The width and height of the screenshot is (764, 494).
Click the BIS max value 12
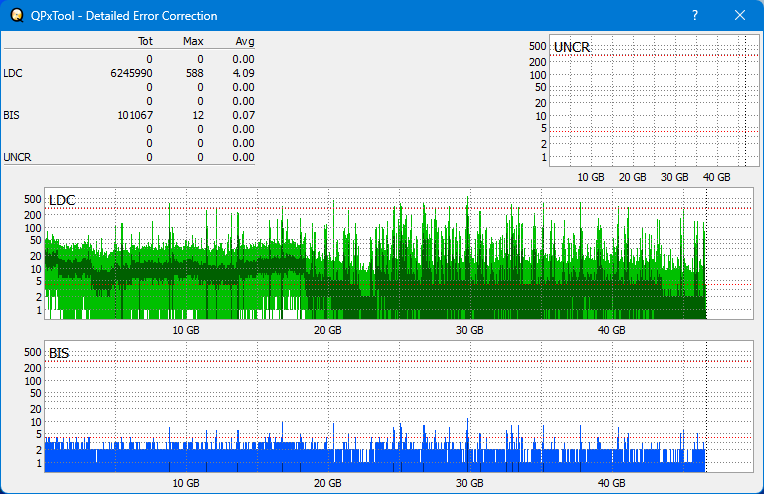(198, 115)
